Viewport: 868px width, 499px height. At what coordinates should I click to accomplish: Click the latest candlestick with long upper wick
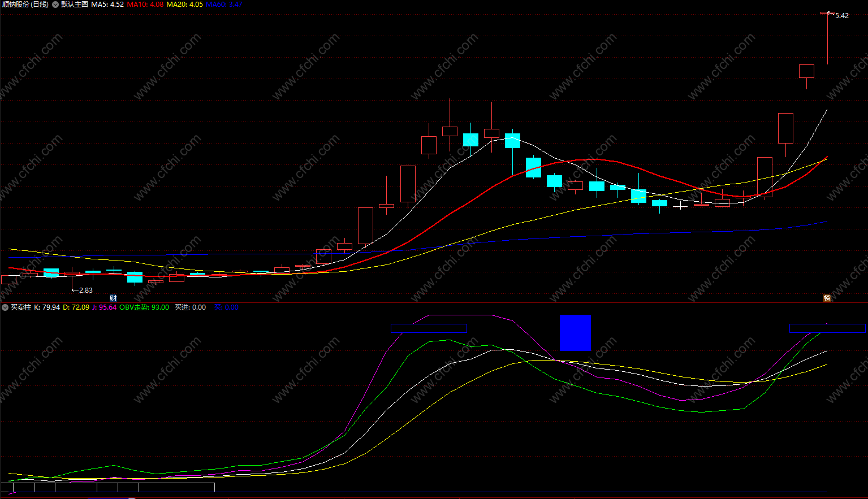[827, 38]
